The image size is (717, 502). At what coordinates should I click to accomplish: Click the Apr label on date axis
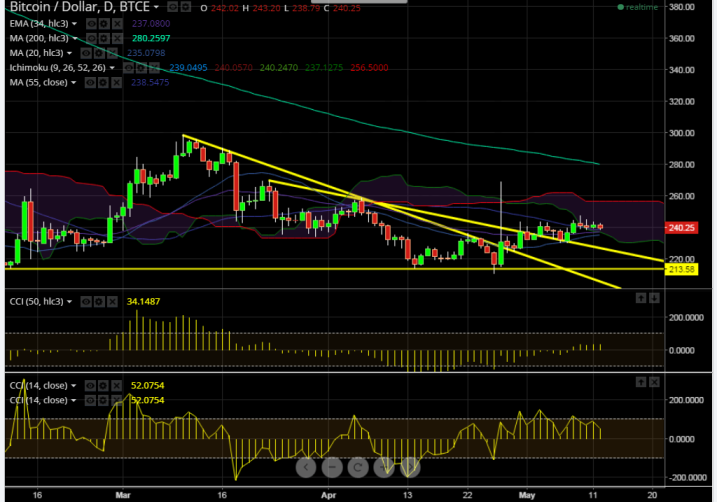click(328, 495)
